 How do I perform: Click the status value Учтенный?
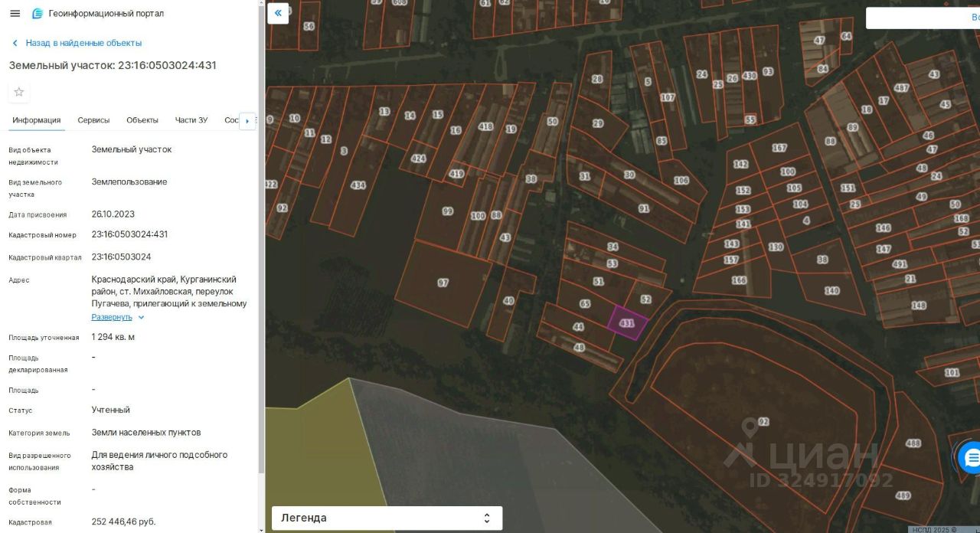coord(110,410)
